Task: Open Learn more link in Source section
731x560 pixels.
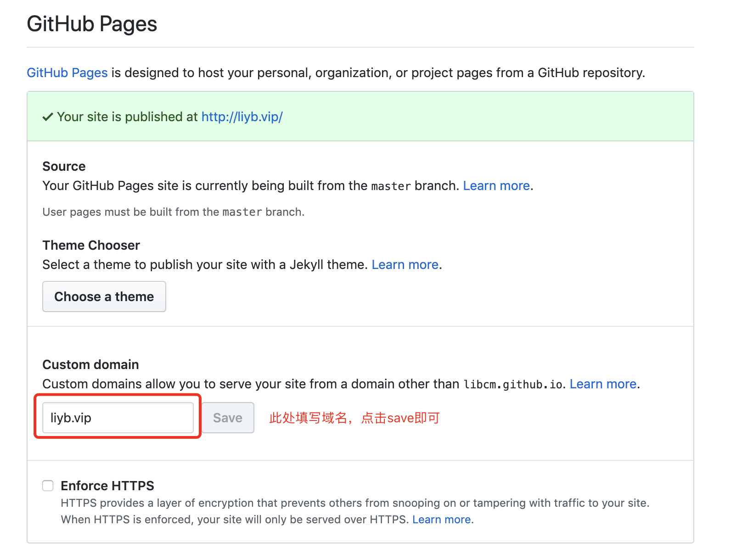Action: click(x=496, y=186)
